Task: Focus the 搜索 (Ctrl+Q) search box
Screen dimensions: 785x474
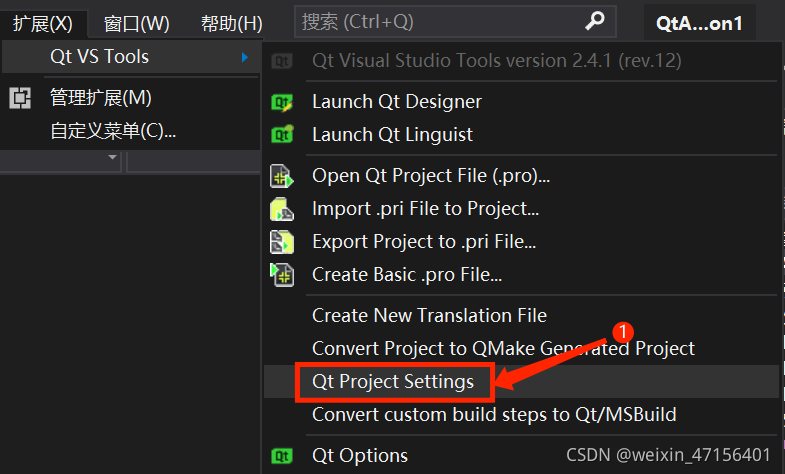Action: pyautogui.click(x=455, y=22)
